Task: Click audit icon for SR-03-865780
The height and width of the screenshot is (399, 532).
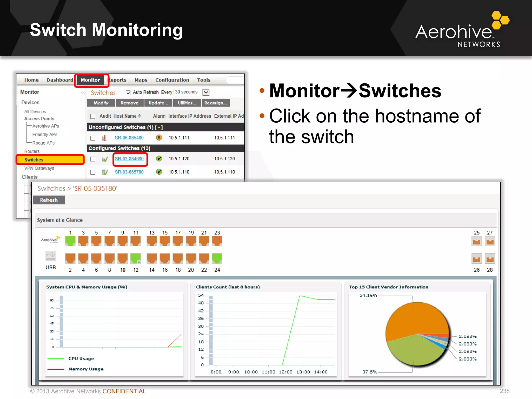Action: (105, 172)
